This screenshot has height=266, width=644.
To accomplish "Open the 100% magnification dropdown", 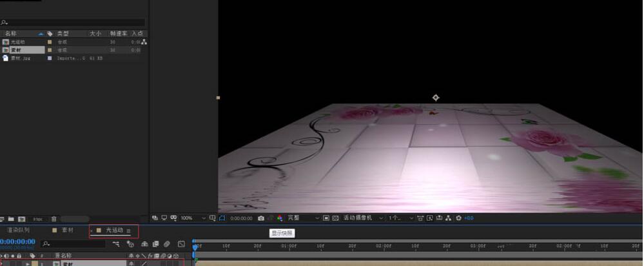I will (x=193, y=218).
